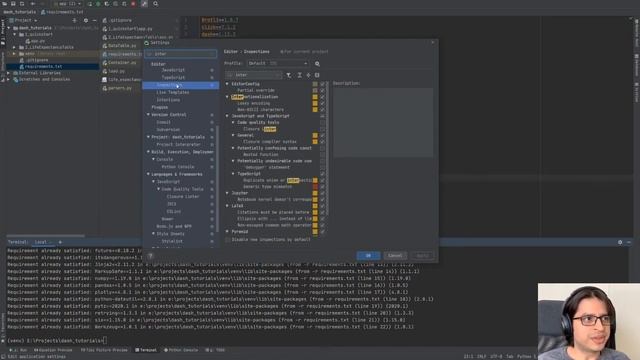The height and width of the screenshot is (360, 640).
Task: Click the profile search magnifier icon
Action: coord(317,64)
